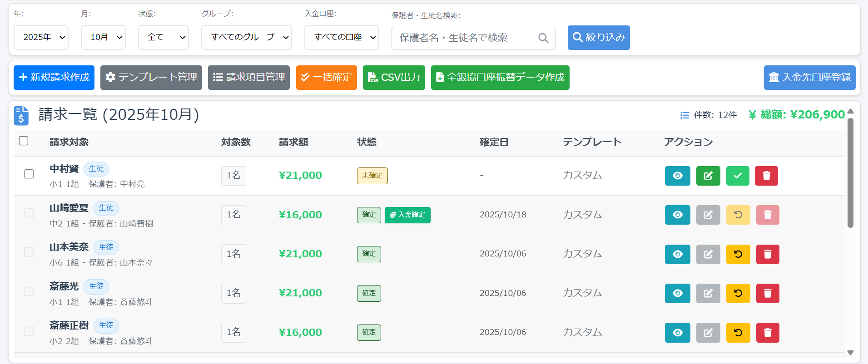
Task: Click the list icon next to 件数
Action: (684, 115)
